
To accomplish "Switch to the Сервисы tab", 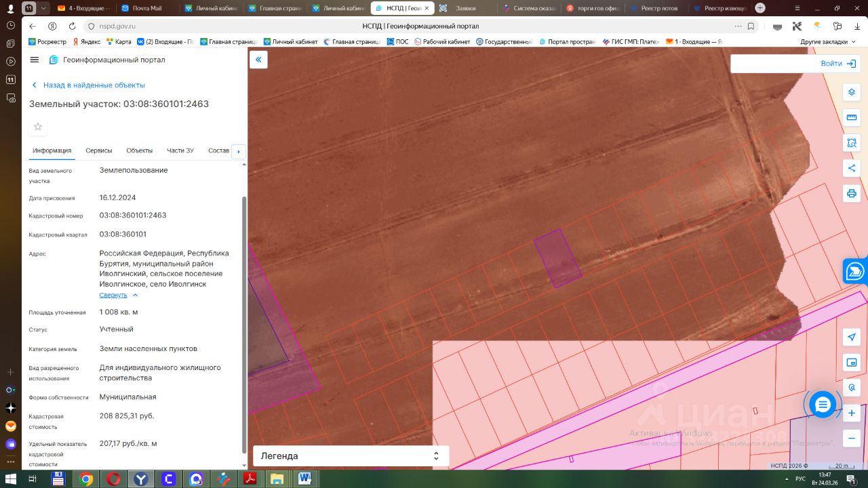I will pos(99,150).
